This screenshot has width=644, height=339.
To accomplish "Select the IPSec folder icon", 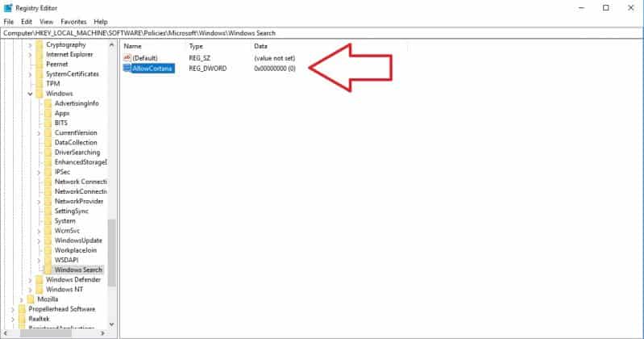I will [x=48, y=172].
